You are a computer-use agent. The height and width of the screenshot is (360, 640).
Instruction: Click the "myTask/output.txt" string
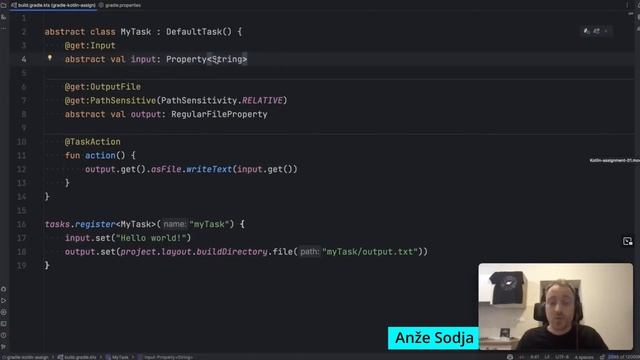[x=370, y=252]
